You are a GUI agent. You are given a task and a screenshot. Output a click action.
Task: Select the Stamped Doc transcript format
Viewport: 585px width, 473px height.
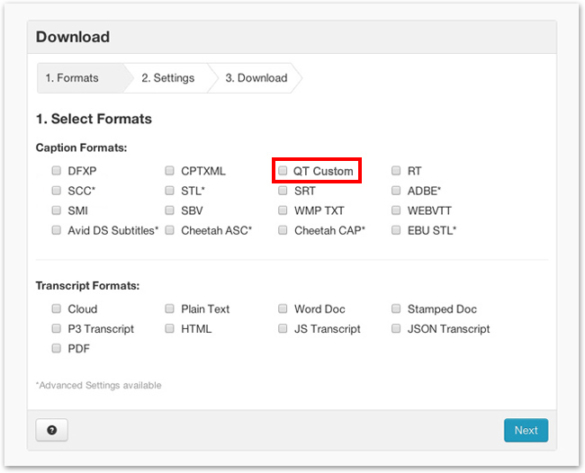396,308
